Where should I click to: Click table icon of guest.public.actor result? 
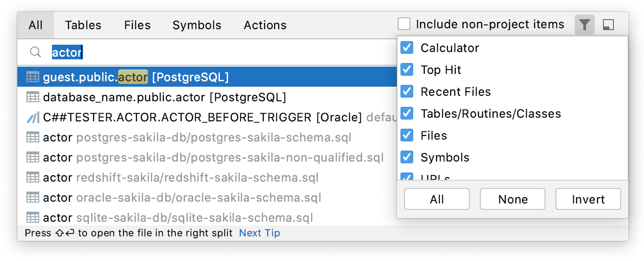click(32, 77)
